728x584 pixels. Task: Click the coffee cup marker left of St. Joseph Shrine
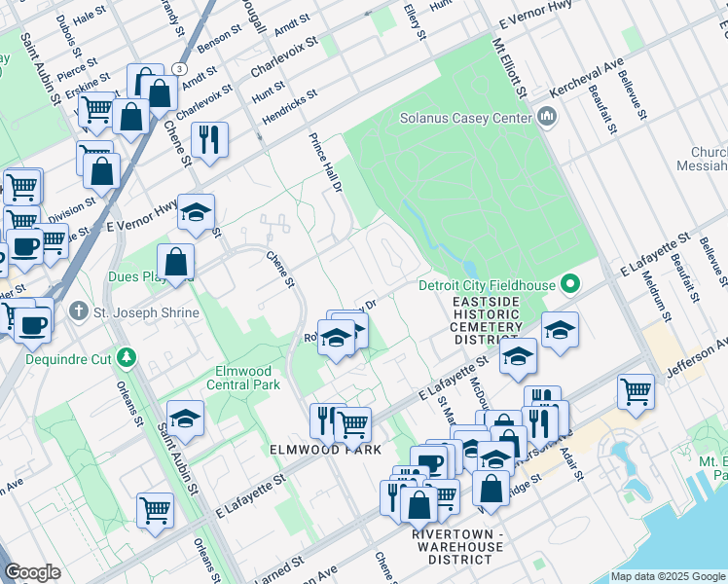click(x=32, y=327)
